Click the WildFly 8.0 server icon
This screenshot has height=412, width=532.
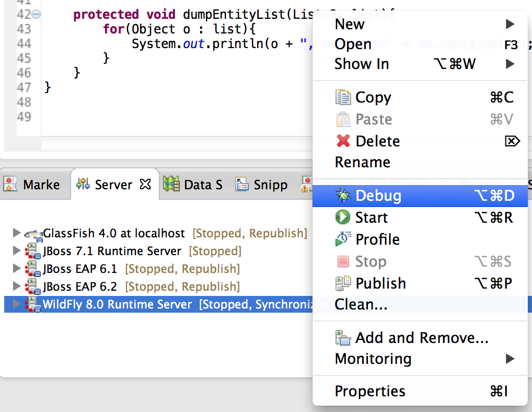(33, 304)
